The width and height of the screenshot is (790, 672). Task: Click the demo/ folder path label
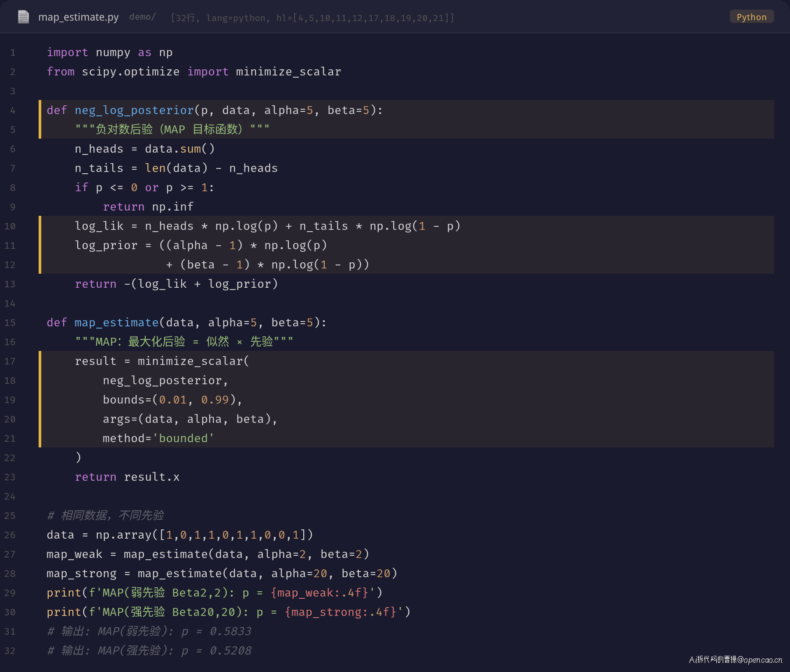143,17
